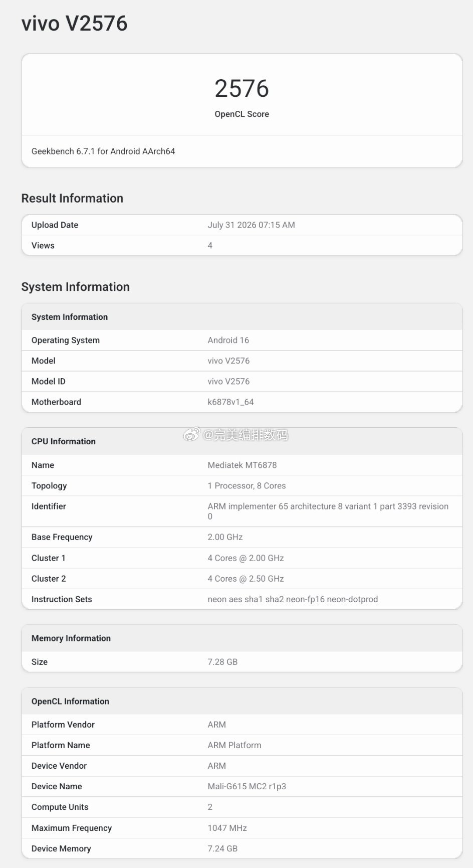Screen dimensions: 473x868
Task: Select the neon aes sha1 instruction sets text
Action: tap(293, 599)
